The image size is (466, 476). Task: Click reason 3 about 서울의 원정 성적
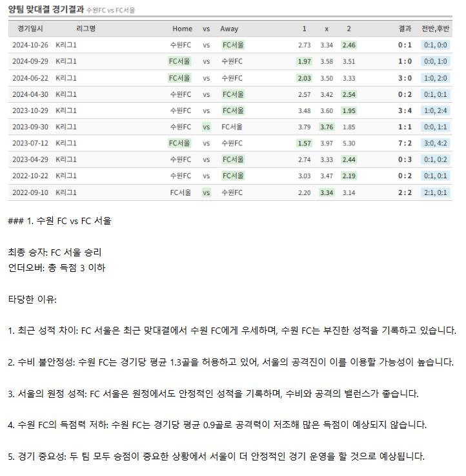(x=213, y=394)
